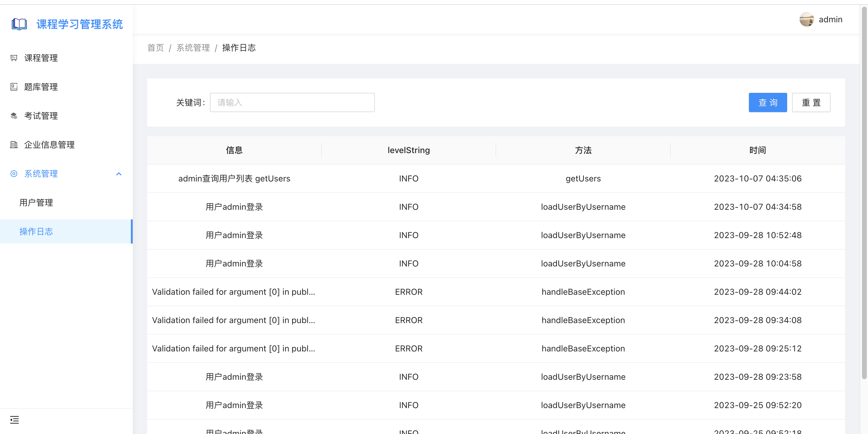Click the admin avatar picture
This screenshot has width=868, height=434.
pos(807,19)
